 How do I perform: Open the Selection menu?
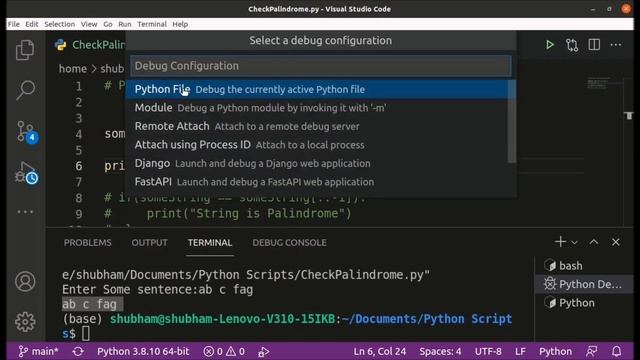[x=60, y=24]
